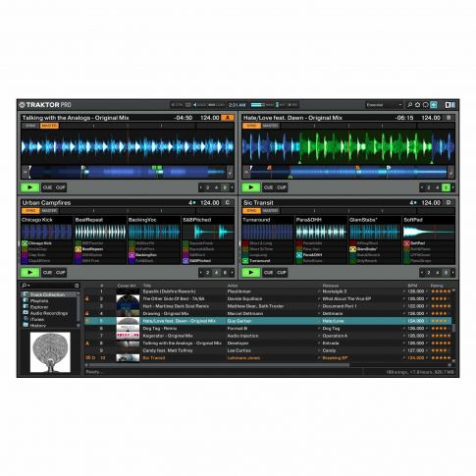Toggle MASTER on Deck A

(x=49, y=126)
